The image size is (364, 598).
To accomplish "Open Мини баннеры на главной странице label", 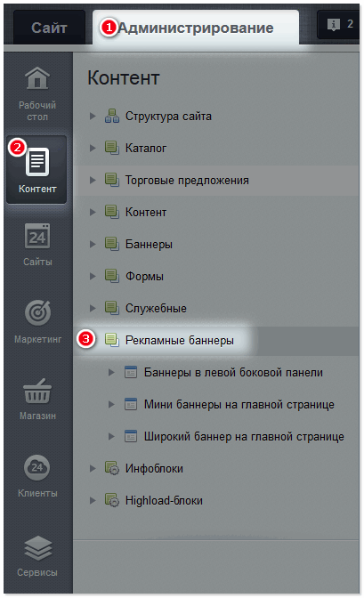I will click(x=239, y=405).
